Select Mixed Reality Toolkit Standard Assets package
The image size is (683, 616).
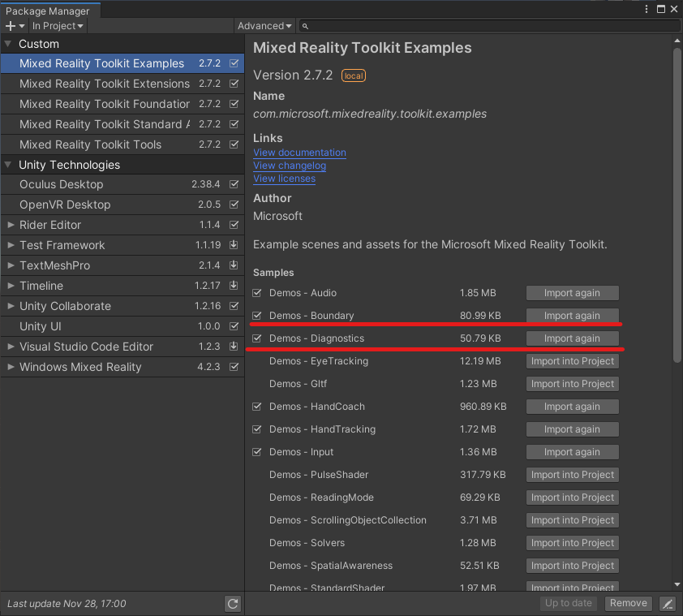(x=122, y=124)
